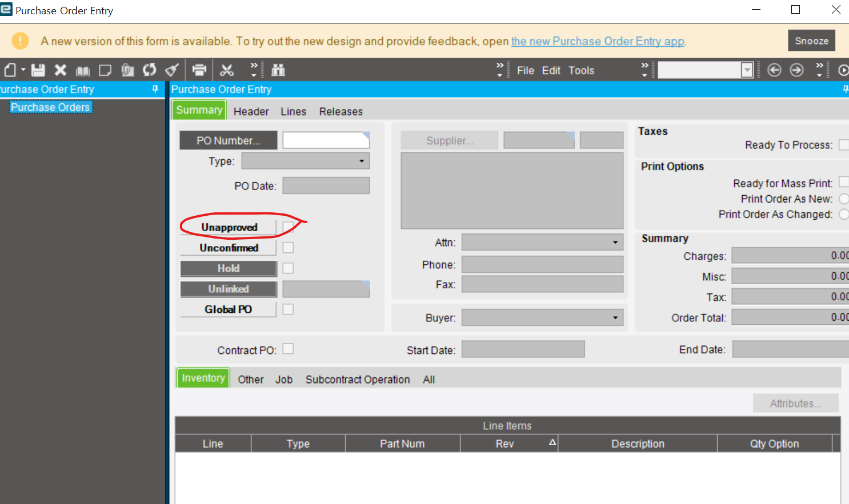The image size is (849, 504).
Task: Click the Delete X toolbar icon
Action: (61, 70)
